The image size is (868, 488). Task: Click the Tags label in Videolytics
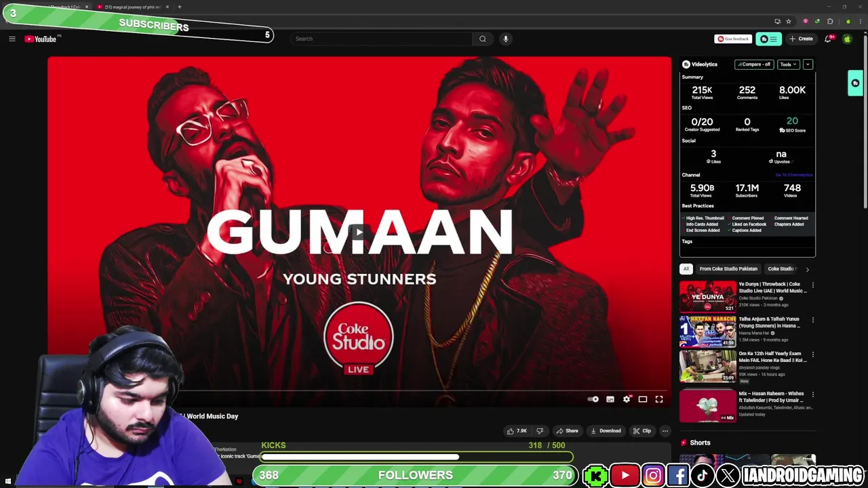coord(687,241)
